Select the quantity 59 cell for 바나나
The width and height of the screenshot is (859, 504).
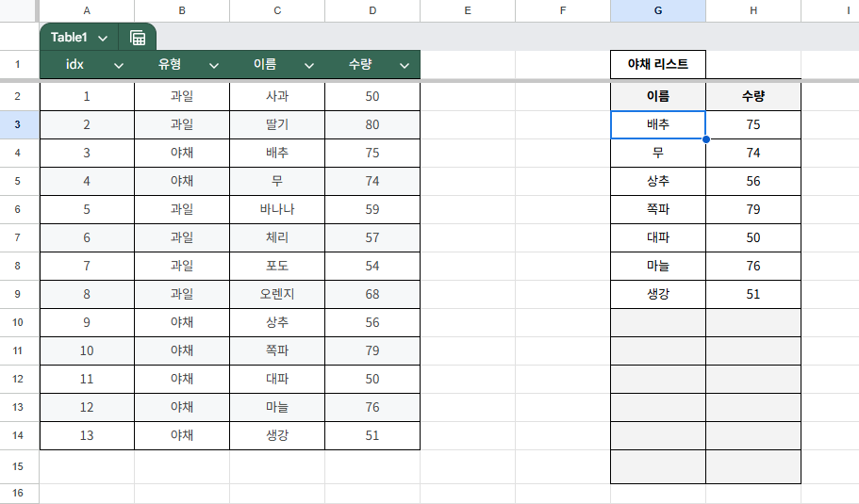[372, 209]
